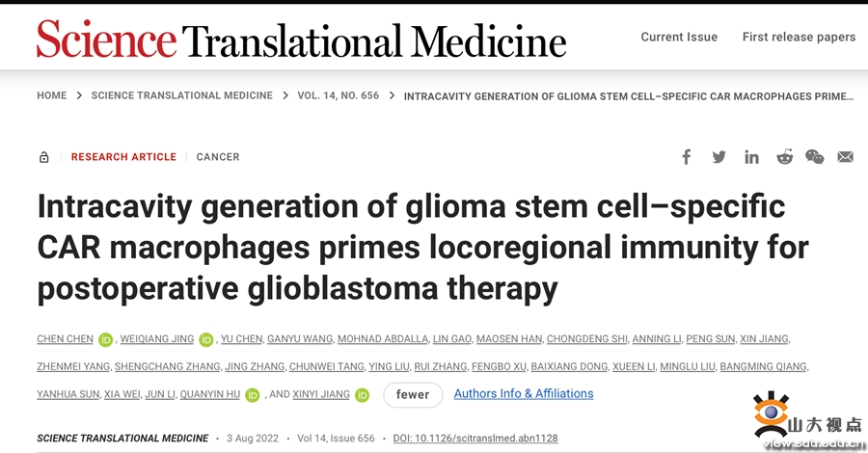Click the CANCER category label
This screenshot has width=868, height=453.
218,157
